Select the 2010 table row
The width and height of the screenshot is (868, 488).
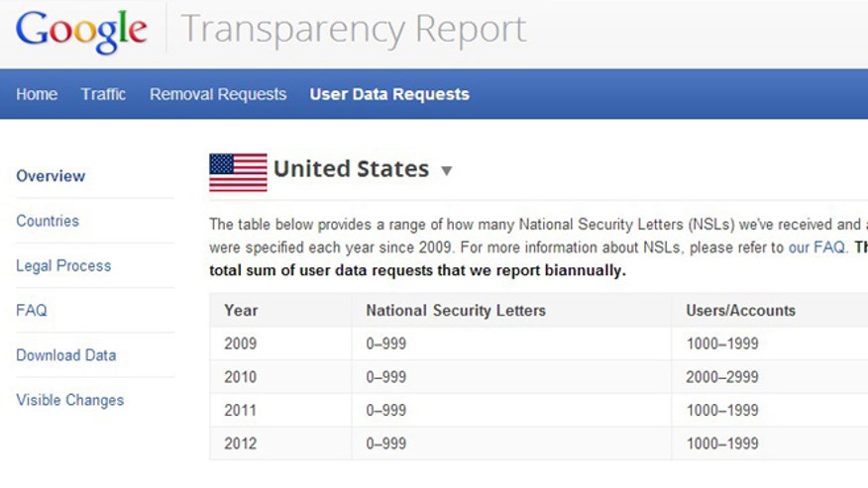(x=539, y=377)
